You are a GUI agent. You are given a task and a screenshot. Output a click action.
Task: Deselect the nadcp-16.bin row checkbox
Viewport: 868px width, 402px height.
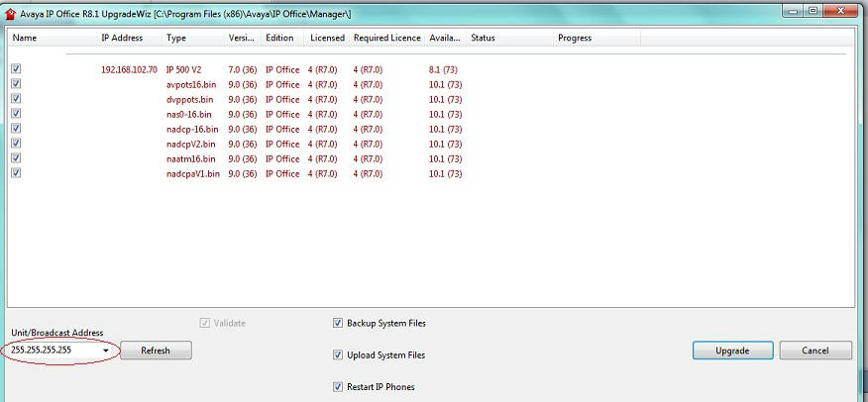coord(16,129)
